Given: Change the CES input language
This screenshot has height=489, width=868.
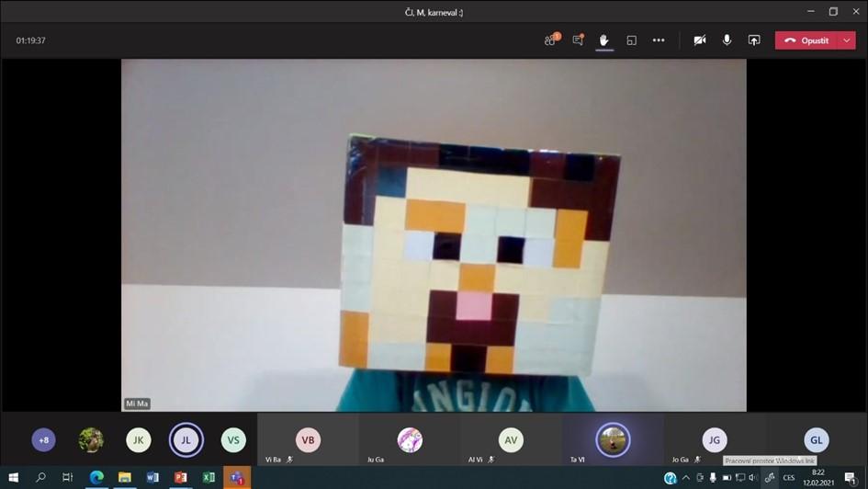Looking at the screenshot, I should [x=789, y=477].
